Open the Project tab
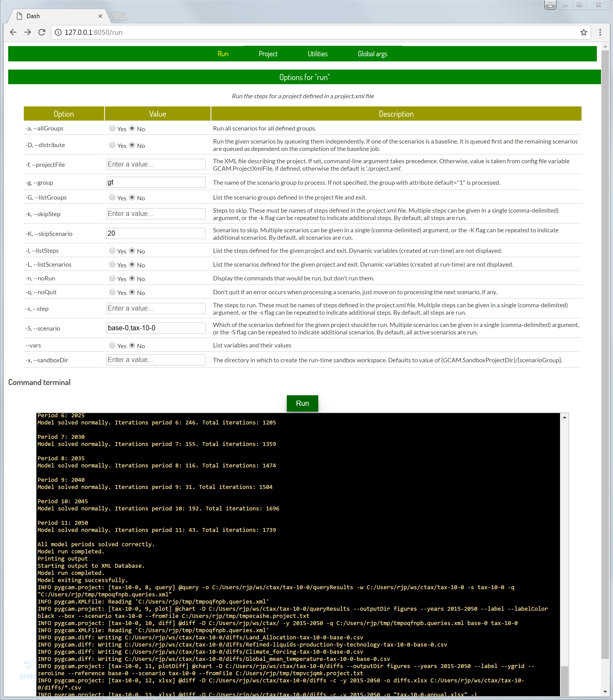Image resolution: width=613 pixels, height=700 pixels. (268, 54)
